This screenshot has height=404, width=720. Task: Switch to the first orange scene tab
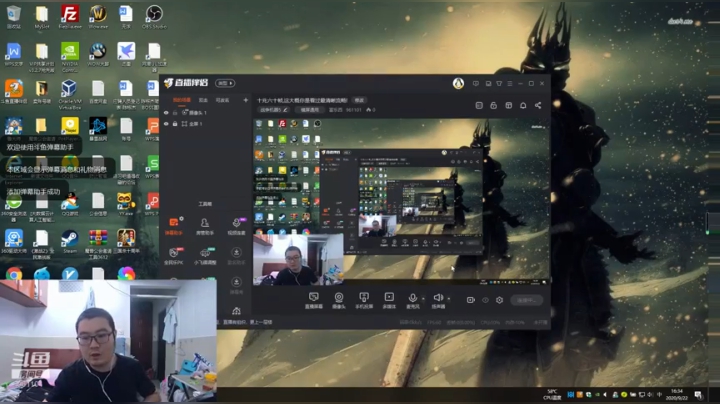coord(182,100)
